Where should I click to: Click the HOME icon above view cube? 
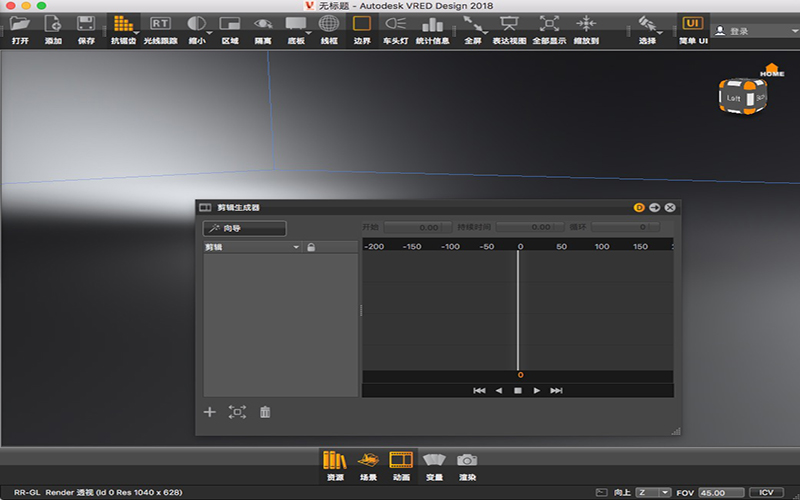pyautogui.click(x=771, y=70)
